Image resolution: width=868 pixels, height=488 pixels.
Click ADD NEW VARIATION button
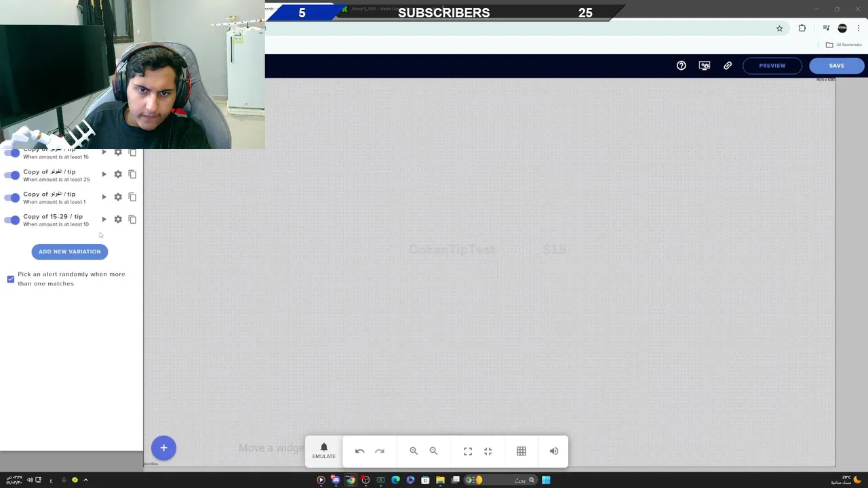point(69,251)
